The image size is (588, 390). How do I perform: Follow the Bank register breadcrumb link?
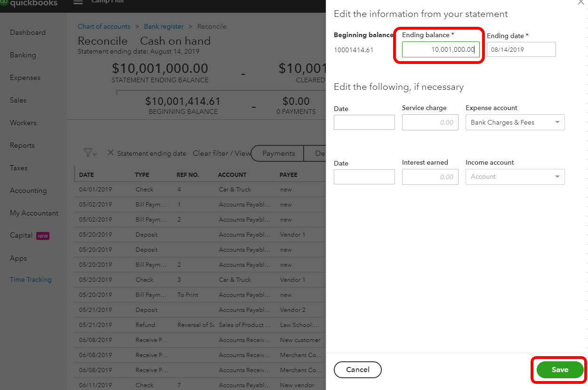(x=164, y=26)
